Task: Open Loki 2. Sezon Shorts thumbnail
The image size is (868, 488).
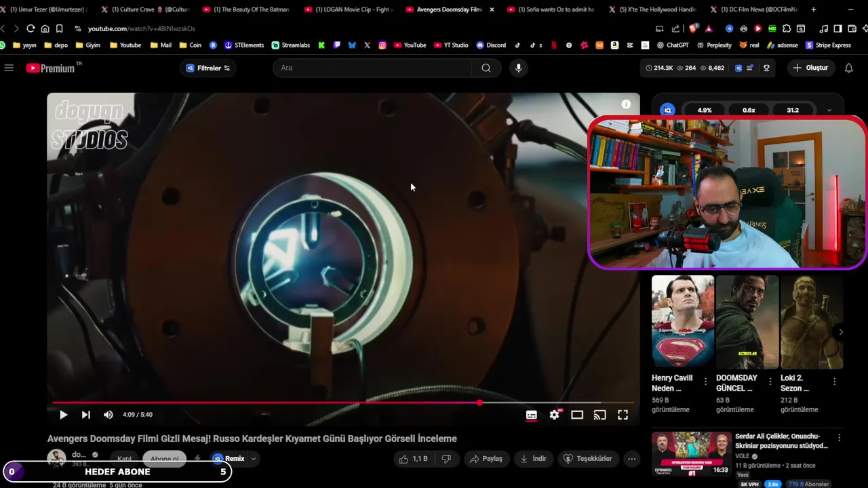Action: point(812,321)
